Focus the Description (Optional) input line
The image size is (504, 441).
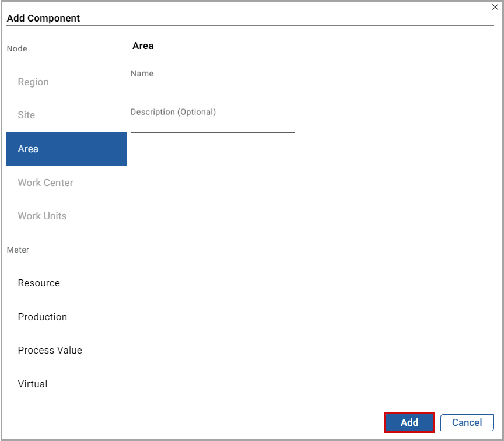[212, 125]
